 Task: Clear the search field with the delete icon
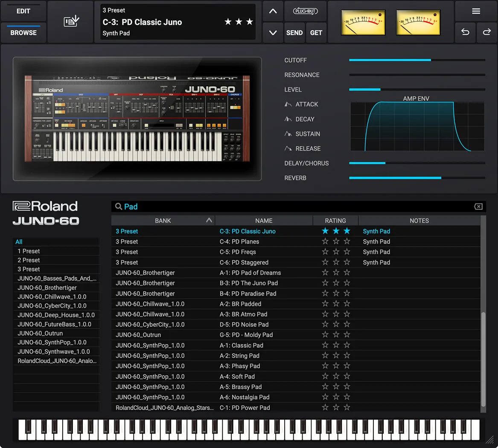[x=478, y=207]
